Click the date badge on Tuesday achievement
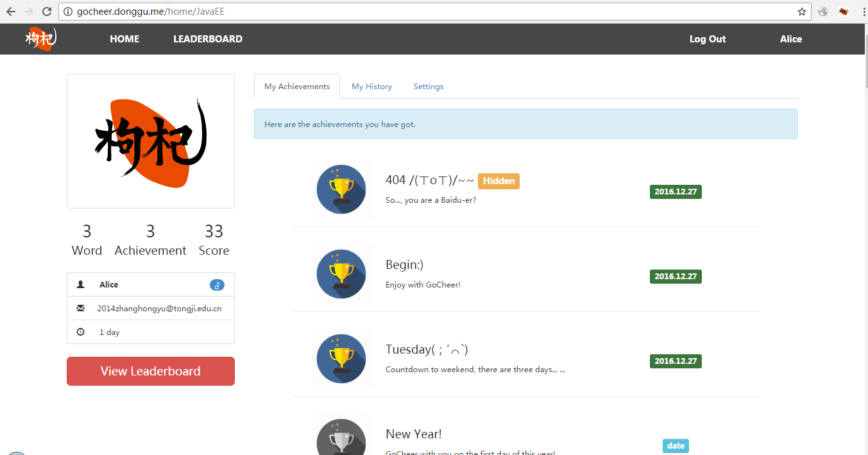The height and width of the screenshot is (455, 868). coord(676,361)
